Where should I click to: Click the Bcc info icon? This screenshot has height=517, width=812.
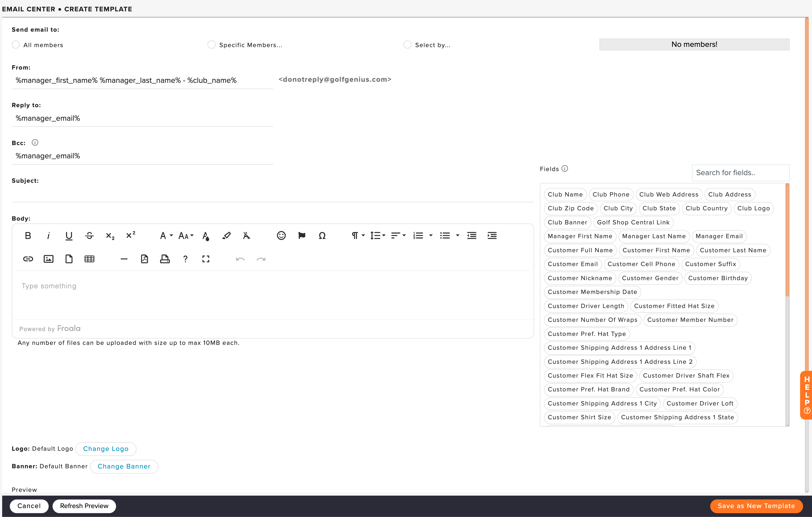(x=35, y=143)
